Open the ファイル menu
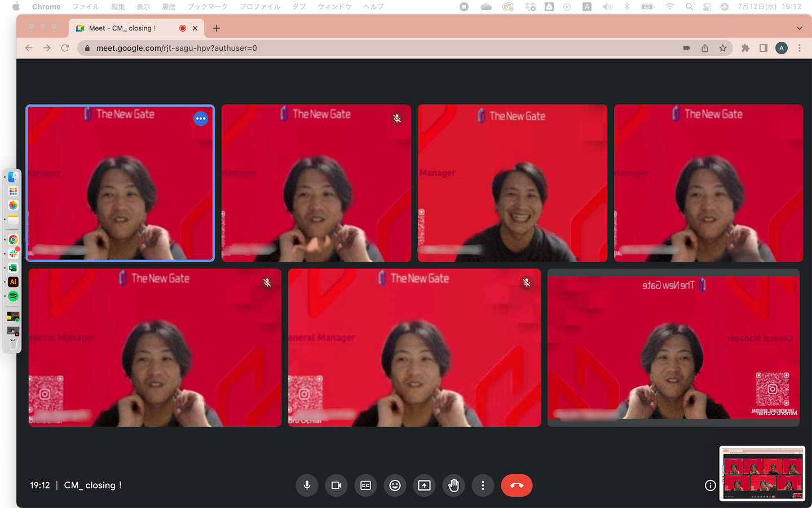The image size is (812, 508). coord(86,7)
